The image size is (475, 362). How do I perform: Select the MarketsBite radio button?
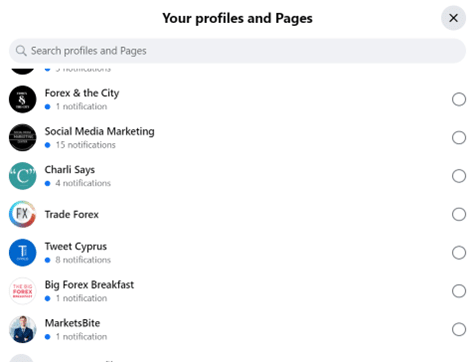(459, 329)
